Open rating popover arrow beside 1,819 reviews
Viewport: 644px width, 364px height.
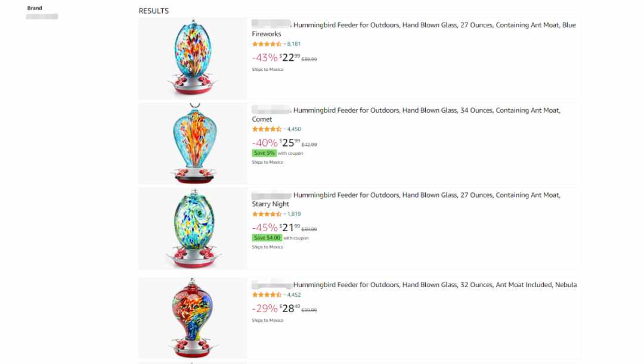[x=284, y=214]
